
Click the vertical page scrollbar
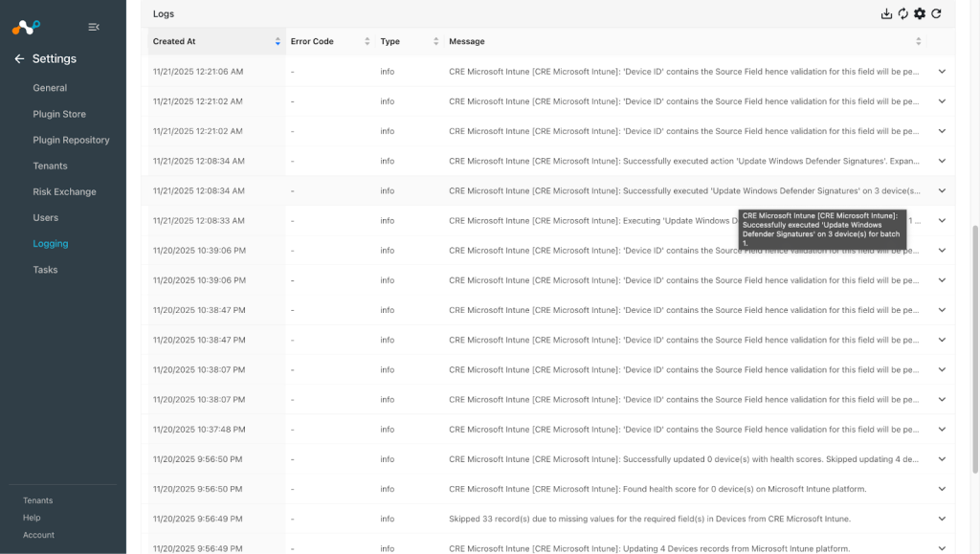point(975,350)
